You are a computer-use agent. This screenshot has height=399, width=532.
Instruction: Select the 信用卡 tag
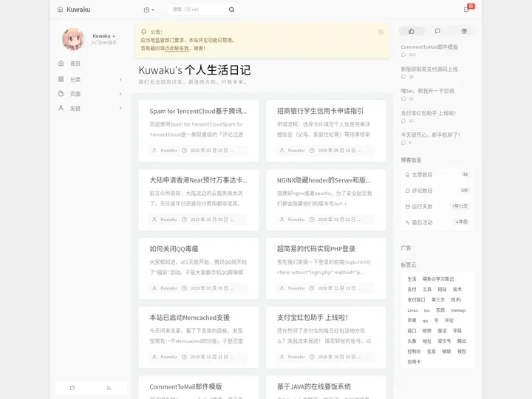click(x=414, y=361)
